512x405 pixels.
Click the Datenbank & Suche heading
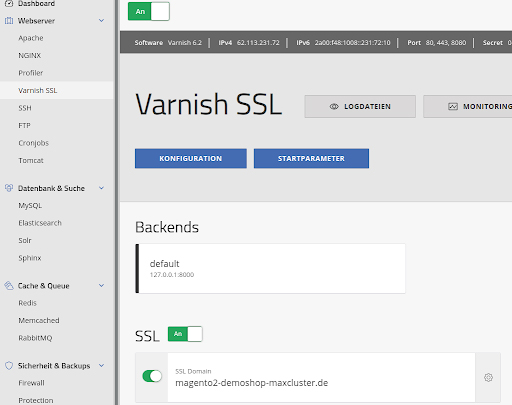(x=51, y=188)
